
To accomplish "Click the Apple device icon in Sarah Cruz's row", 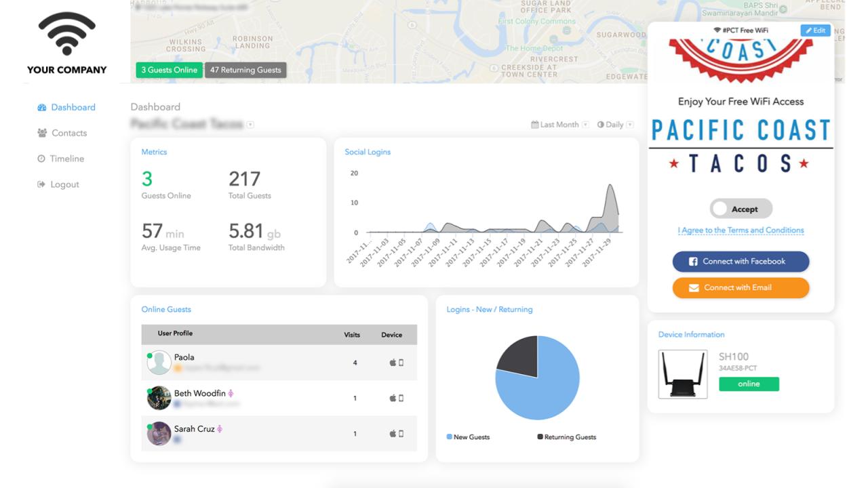I will pos(393,434).
